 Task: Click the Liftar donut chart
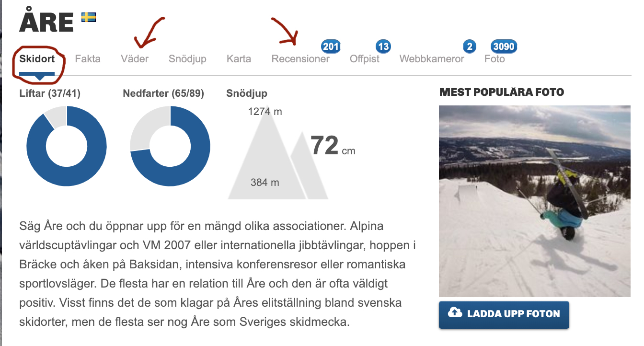point(67,146)
